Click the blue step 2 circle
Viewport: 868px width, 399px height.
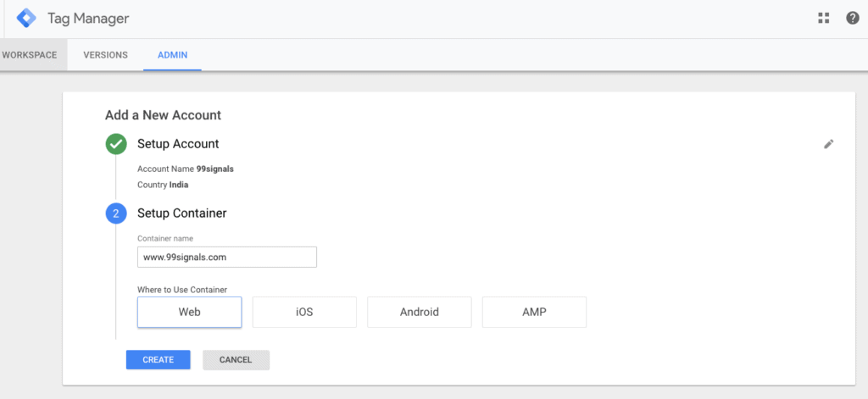pyautogui.click(x=116, y=213)
